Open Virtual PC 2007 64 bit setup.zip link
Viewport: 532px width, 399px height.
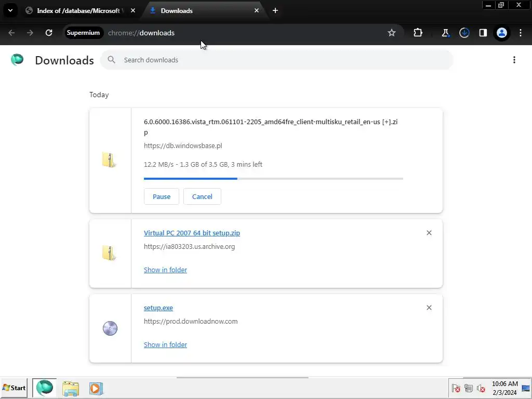pos(192,233)
